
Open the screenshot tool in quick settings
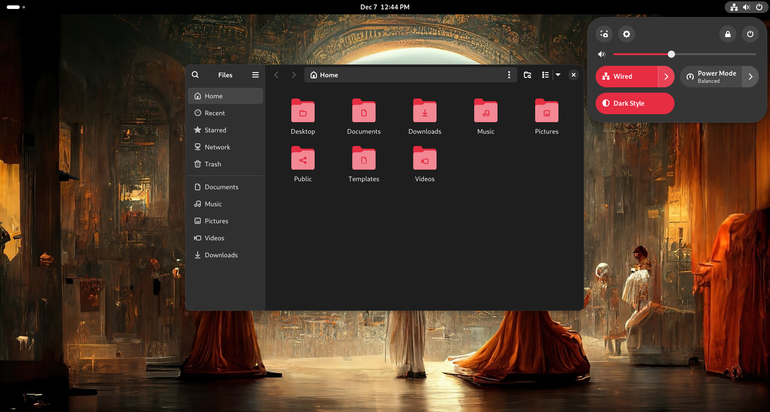pos(605,34)
